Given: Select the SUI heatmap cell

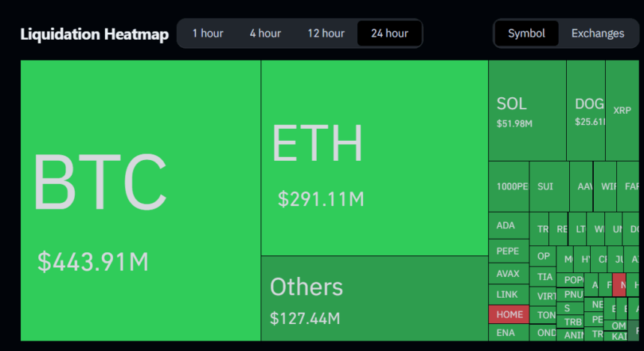Looking at the screenshot, I should pos(549,186).
